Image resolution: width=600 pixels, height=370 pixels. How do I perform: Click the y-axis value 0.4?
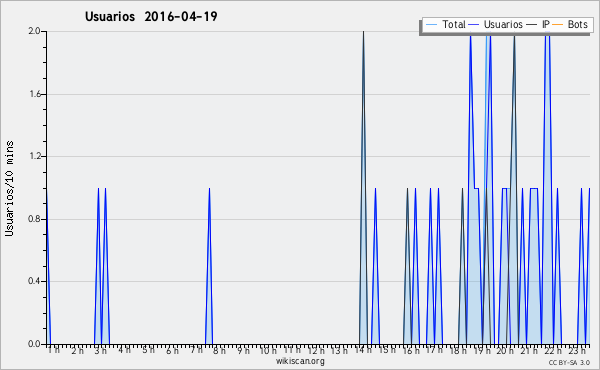(x=34, y=281)
